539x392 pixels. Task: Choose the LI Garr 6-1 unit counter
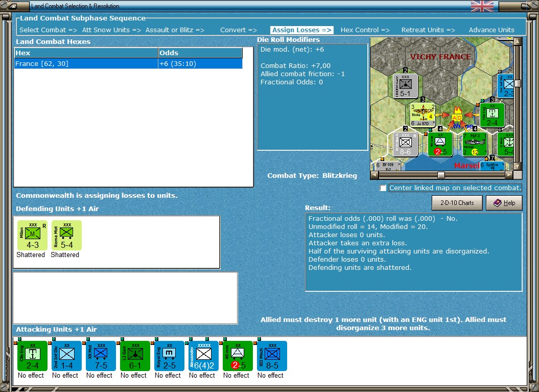coord(135,356)
